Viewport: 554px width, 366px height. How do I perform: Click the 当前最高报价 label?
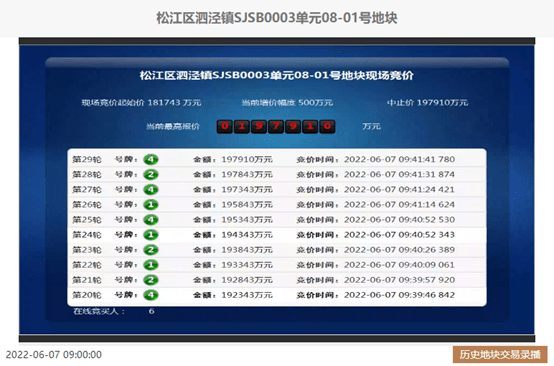(x=173, y=126)
